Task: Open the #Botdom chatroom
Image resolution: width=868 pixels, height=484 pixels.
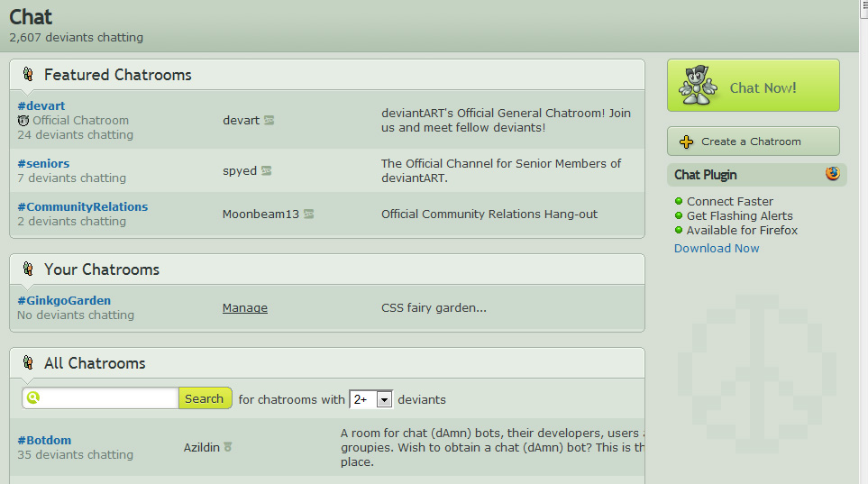Action: point(44,440)
